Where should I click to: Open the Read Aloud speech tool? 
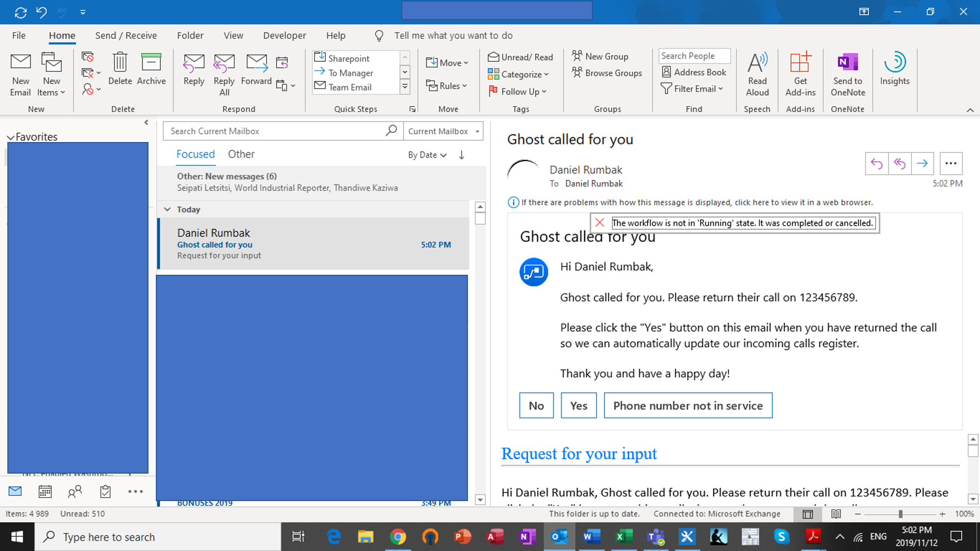pos(757,74)
